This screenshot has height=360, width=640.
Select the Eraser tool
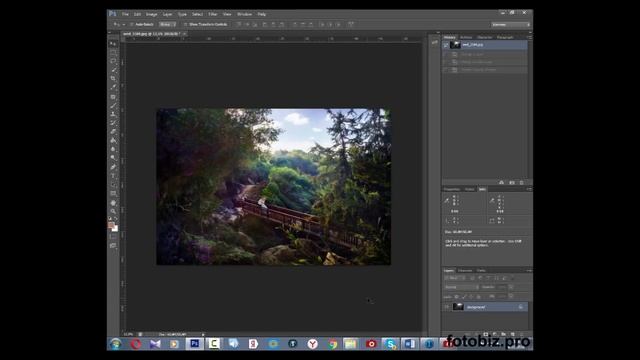113,131
